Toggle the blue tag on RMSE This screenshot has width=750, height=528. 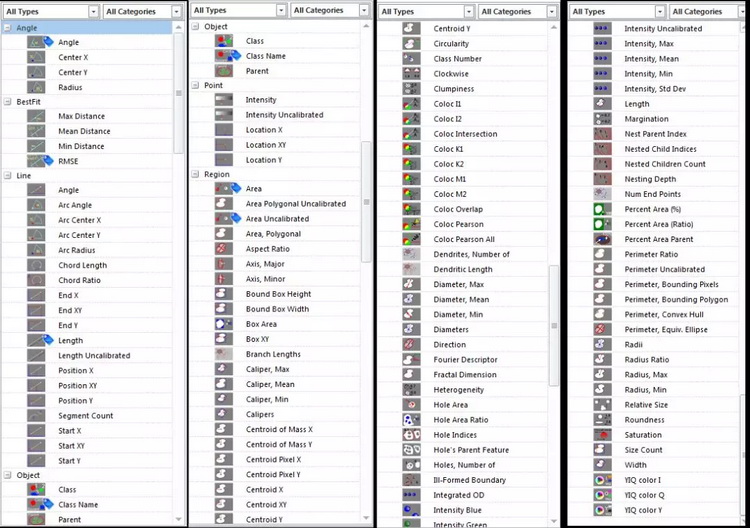click(x=48, y=160)
